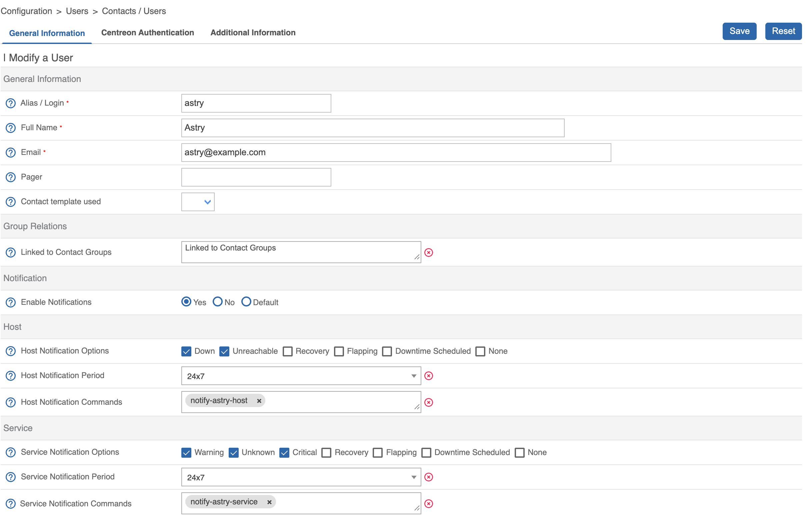812x517 pixels.
Task: Clear Host Notification Period with red icon
Action: pos(428,375)
